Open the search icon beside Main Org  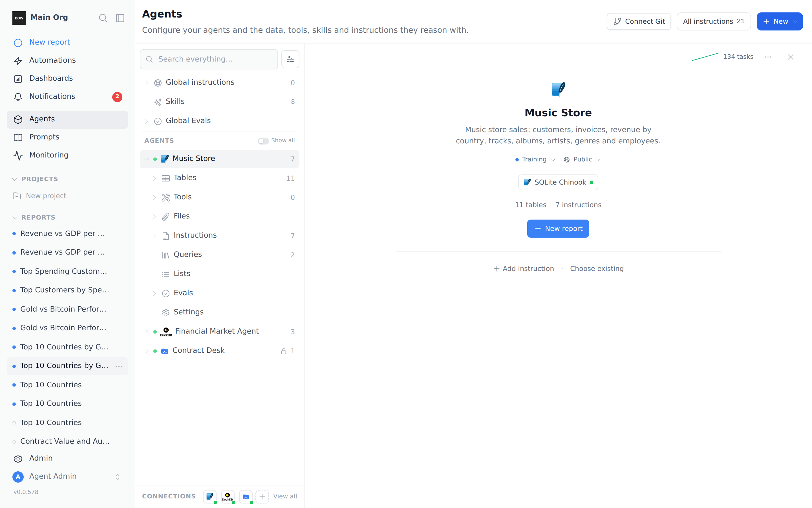coord(103,18)
